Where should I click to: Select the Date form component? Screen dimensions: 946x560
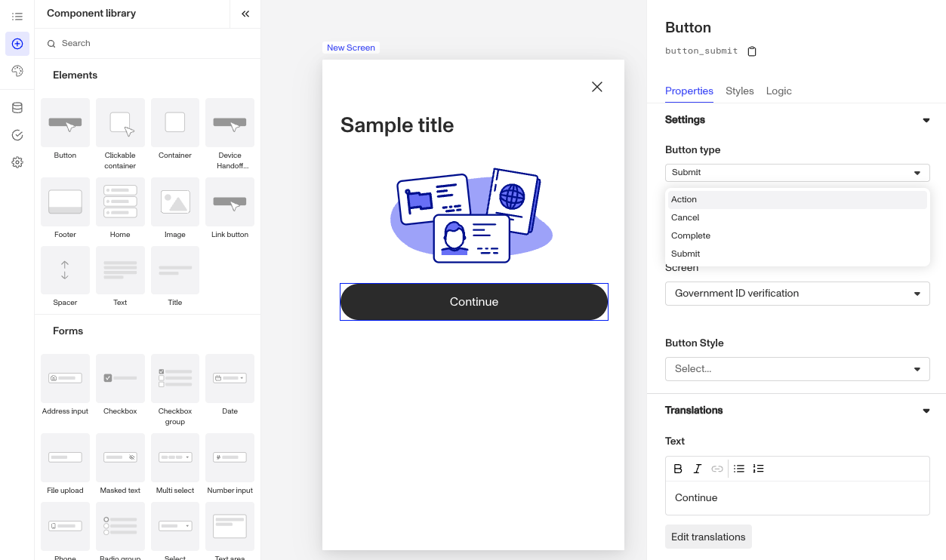tap(230, 385)
